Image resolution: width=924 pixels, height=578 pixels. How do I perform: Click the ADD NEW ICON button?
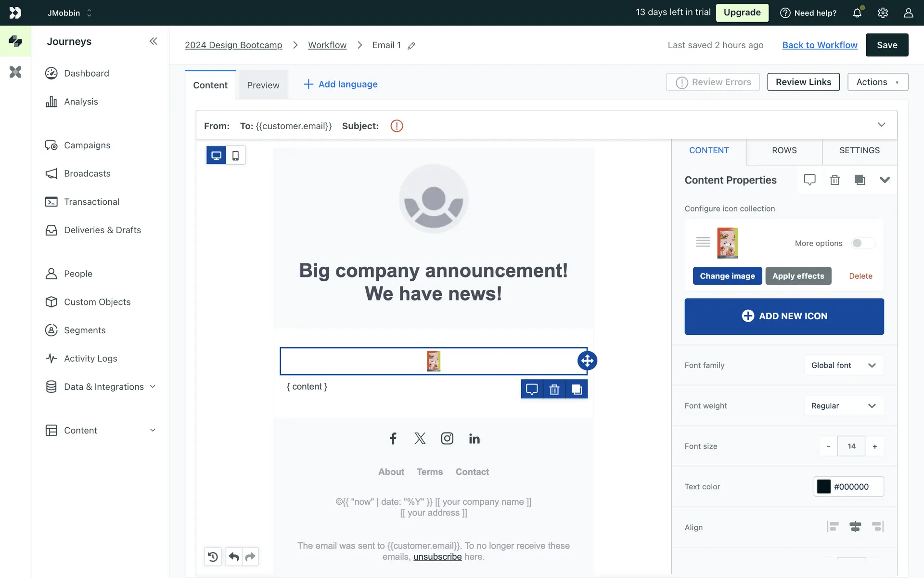click(x=784, y=316)
